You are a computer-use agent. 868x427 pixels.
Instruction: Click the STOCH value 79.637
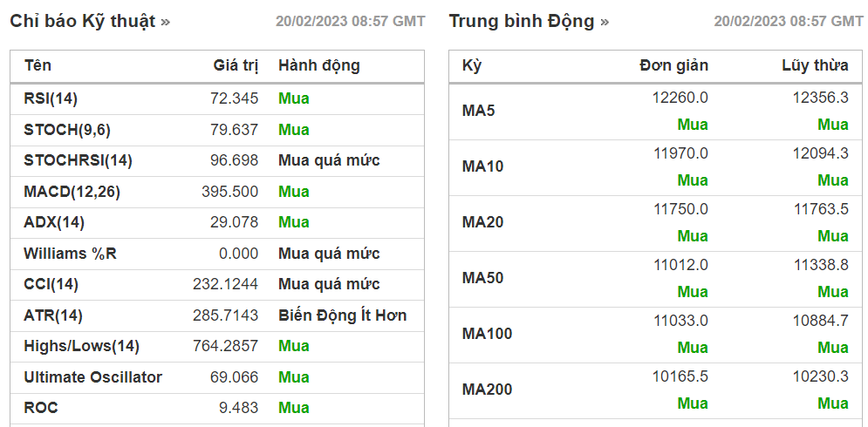pyautogui.click(x=234, y=130)
